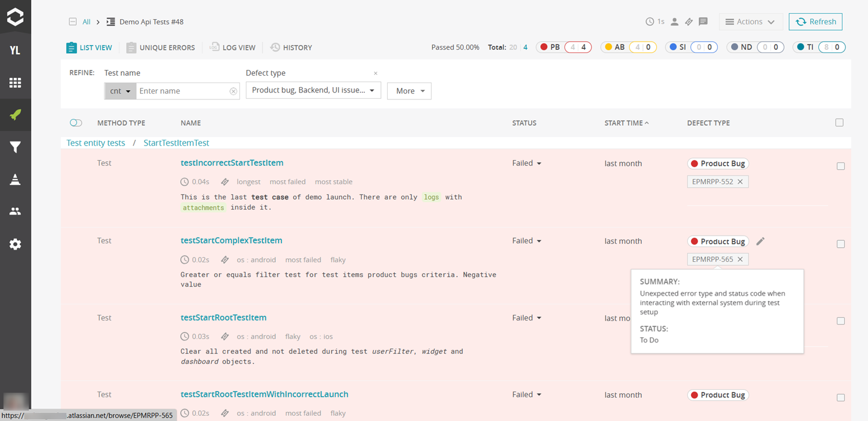
Task: Click the ReportPortal logo in the sidebar
Action: click(15, 17)
